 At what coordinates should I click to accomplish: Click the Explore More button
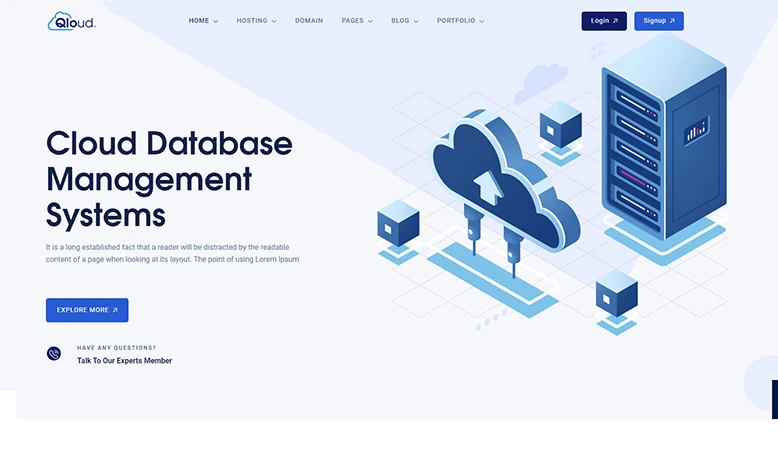[87, 310]
